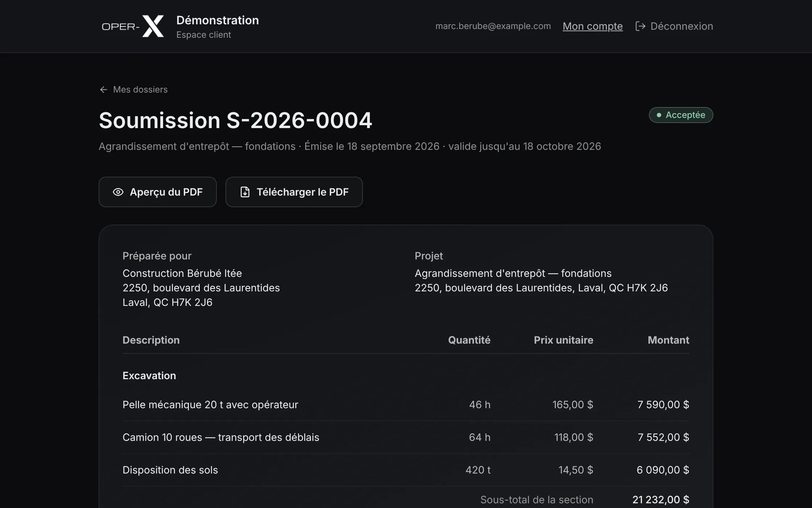The image size is (812, 508).
Task: Click the Laval, QC H7K 2J6 client address line
Action: pyautogui.click(x=167, y=302)
